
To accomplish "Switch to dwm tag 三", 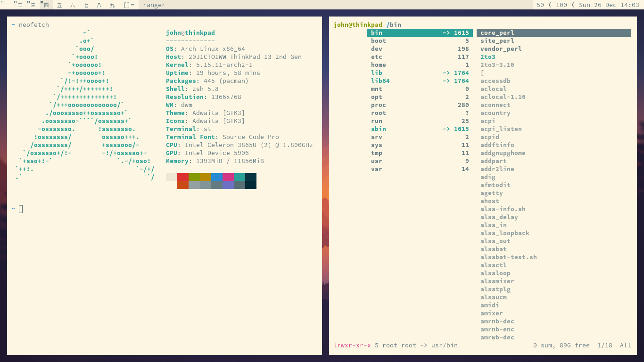I will click(x=33, y=5).
